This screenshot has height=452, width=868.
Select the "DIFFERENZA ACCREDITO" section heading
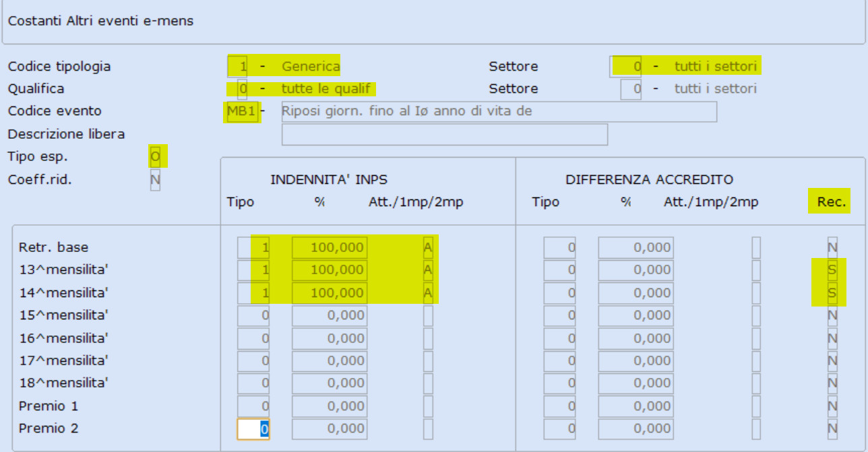click(x=649, y=180)
